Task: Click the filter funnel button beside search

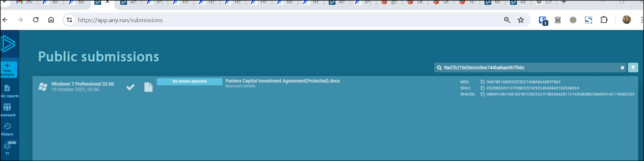Action: 633,67
